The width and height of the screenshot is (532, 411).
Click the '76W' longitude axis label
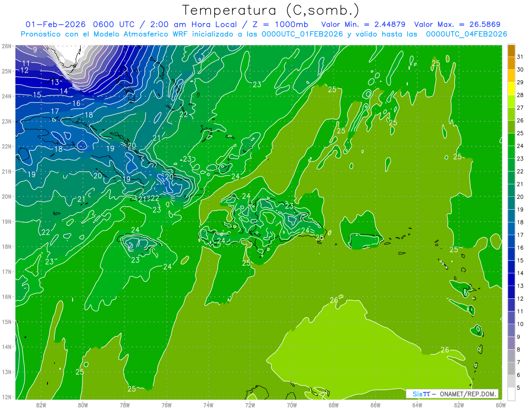pos(166,404)
